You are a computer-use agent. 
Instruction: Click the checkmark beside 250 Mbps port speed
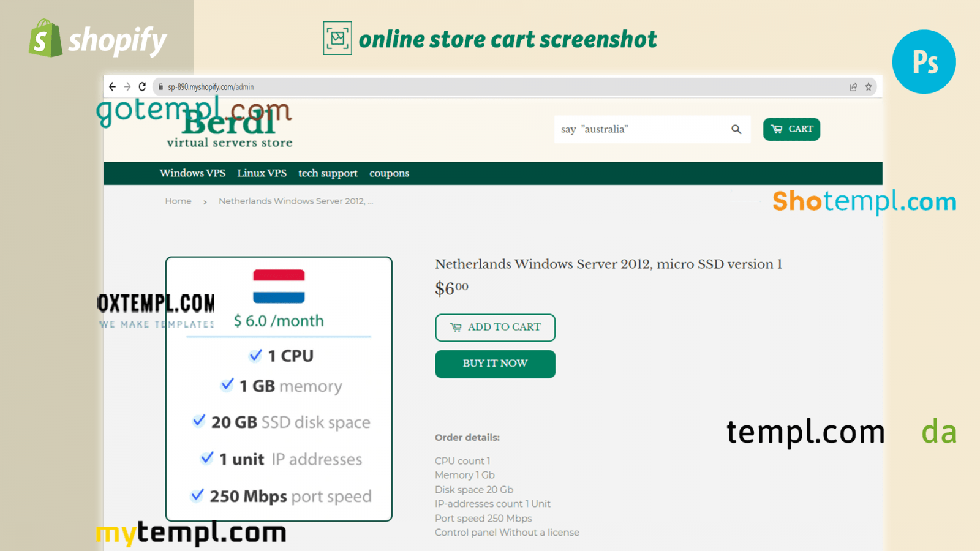(197, 495)
